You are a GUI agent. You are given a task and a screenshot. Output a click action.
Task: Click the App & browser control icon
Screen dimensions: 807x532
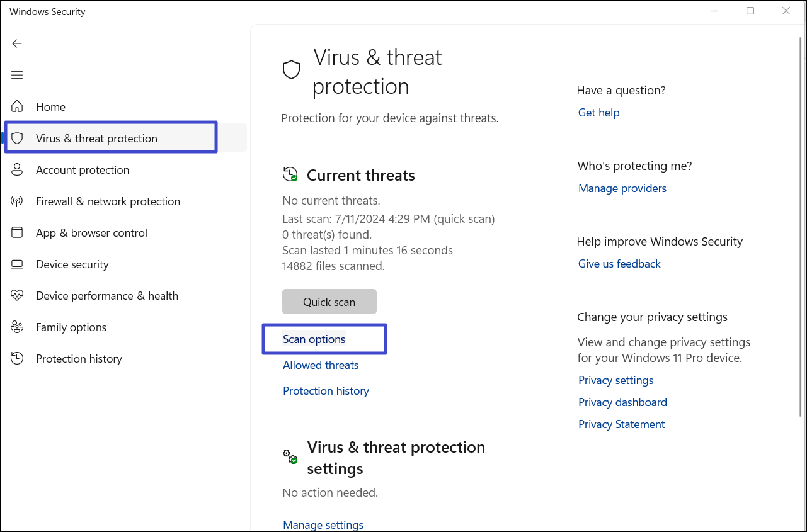17,233
